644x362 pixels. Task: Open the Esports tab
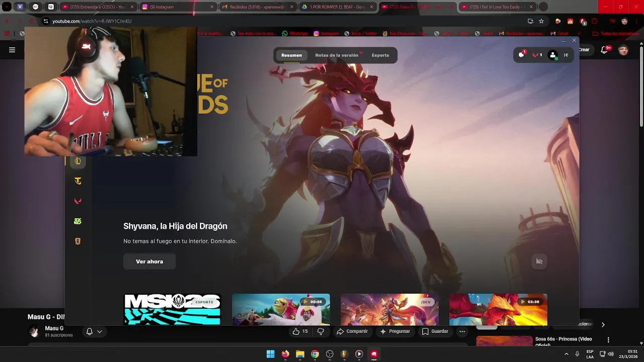point(380,55)
